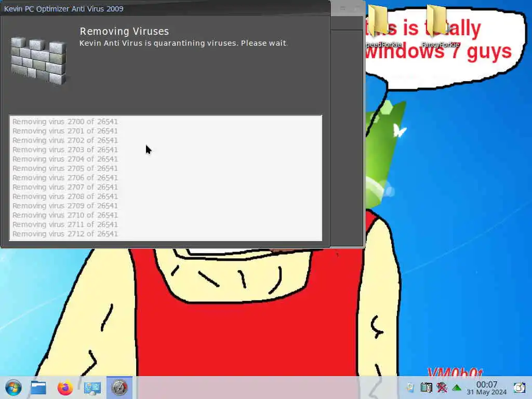Screen dimensions: 532x399
Task: Select line "Removing virus 2708 of 26541"
Action: (x=65, y=196)
